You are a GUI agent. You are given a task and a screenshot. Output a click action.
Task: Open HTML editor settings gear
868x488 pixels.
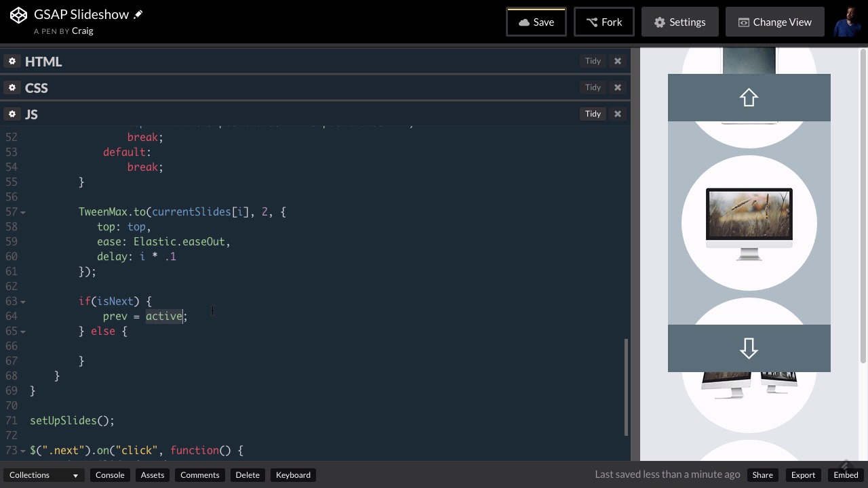click(x=12, y=61)
